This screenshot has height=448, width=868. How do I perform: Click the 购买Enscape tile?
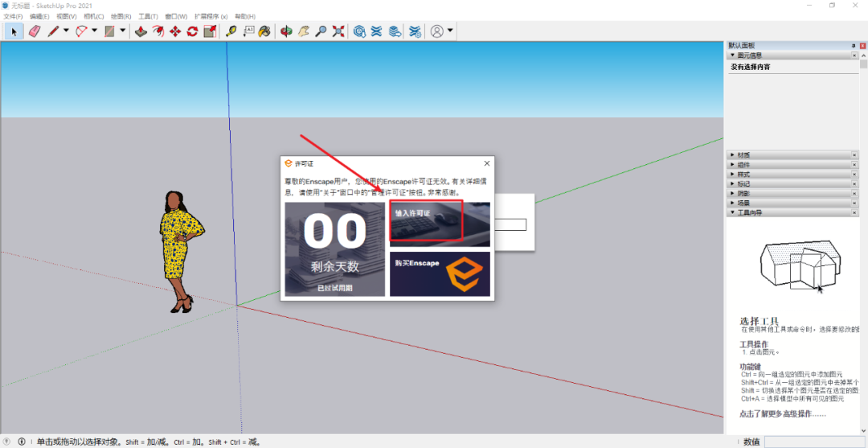point(440,273)
